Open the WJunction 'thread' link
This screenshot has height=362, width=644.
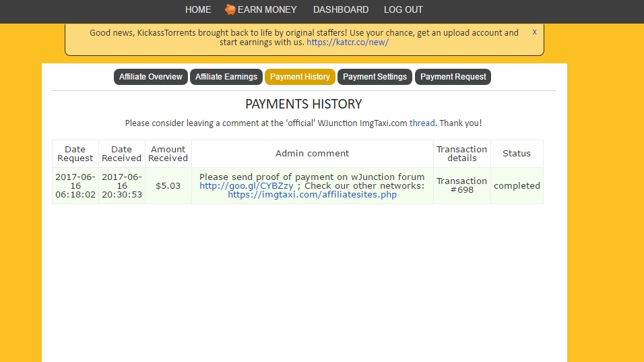[x=422, y=123]
